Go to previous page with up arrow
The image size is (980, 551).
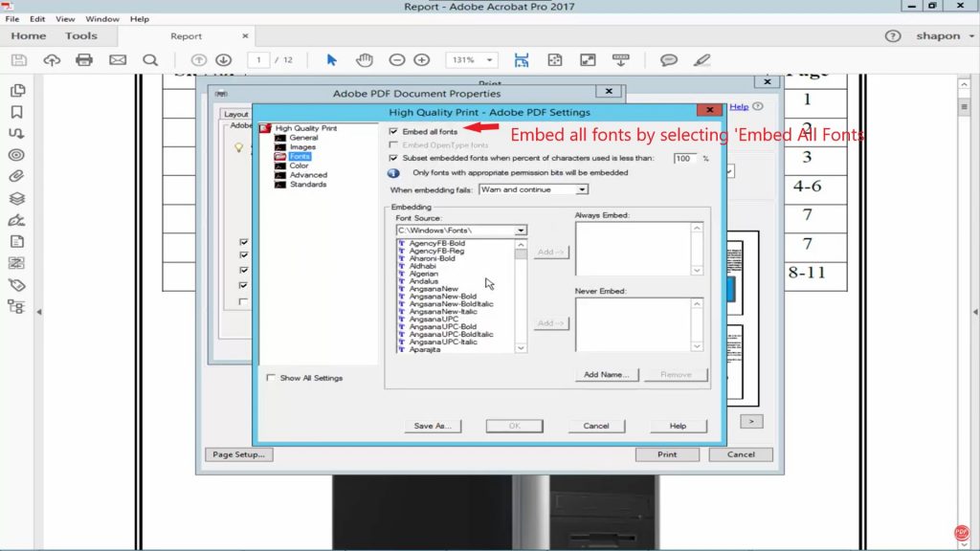pos(199,60)
